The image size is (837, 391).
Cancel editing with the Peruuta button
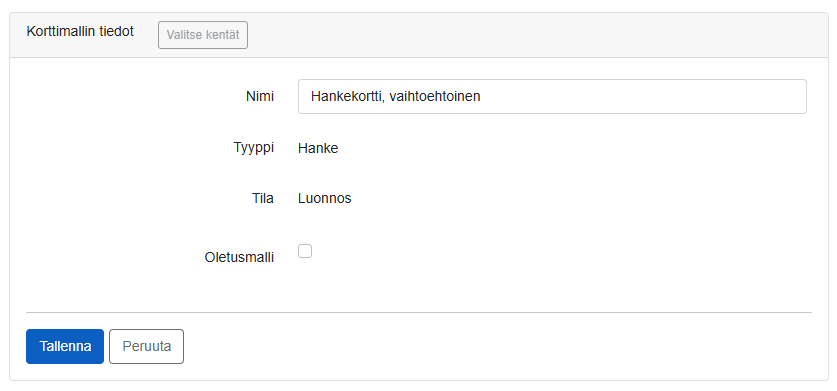147,346
